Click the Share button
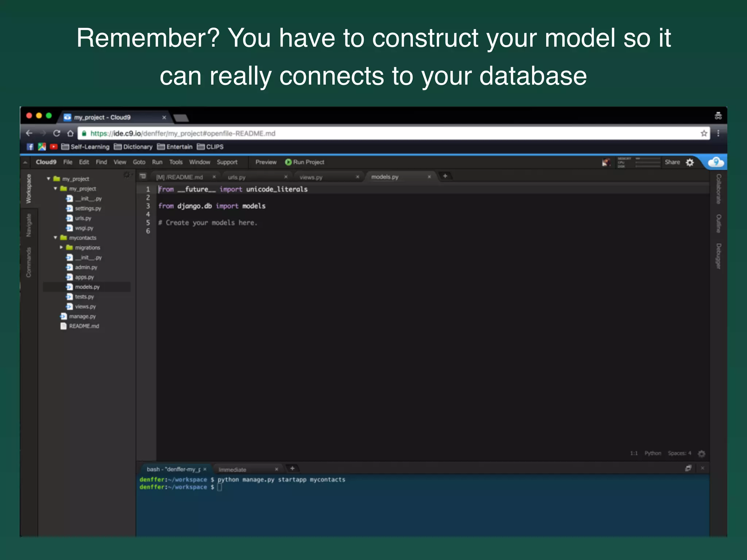The width and height of the screenshot is (747, 560). point(672,162)
